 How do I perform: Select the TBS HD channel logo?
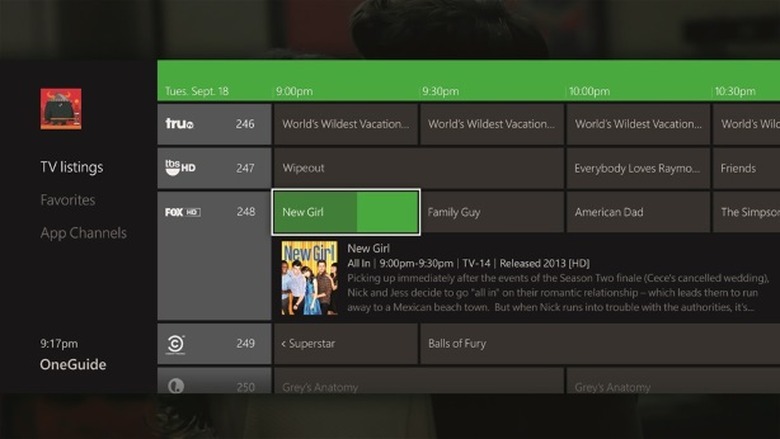click(x=181, y=168)
